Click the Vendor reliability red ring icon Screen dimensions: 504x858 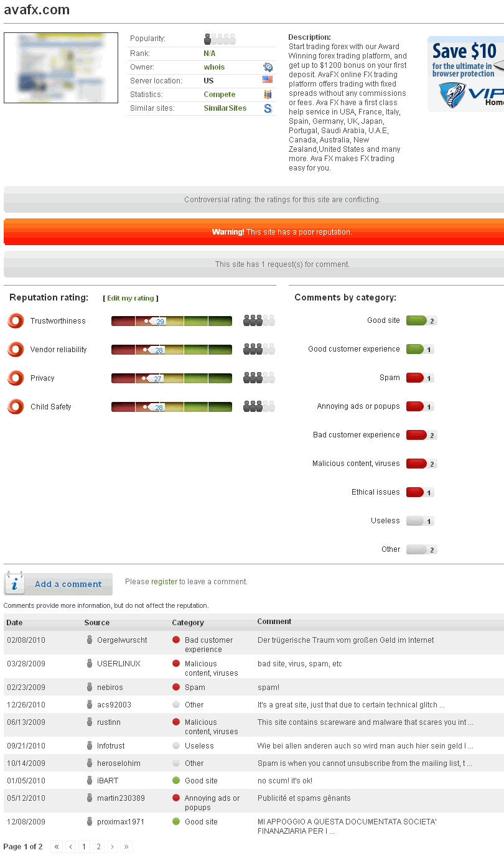(x=16, y=350)
